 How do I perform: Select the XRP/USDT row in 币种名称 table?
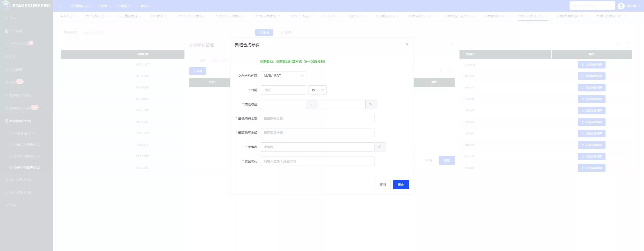point(143,168)
